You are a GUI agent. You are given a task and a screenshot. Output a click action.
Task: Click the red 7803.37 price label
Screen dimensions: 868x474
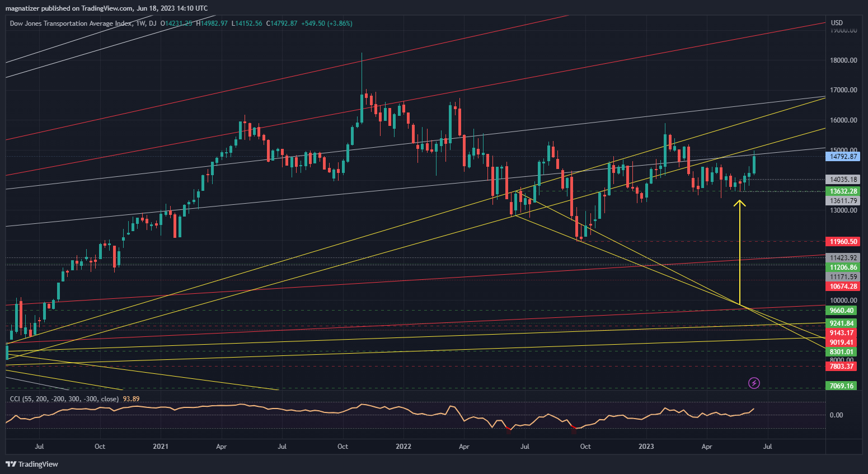pos(841,367)
